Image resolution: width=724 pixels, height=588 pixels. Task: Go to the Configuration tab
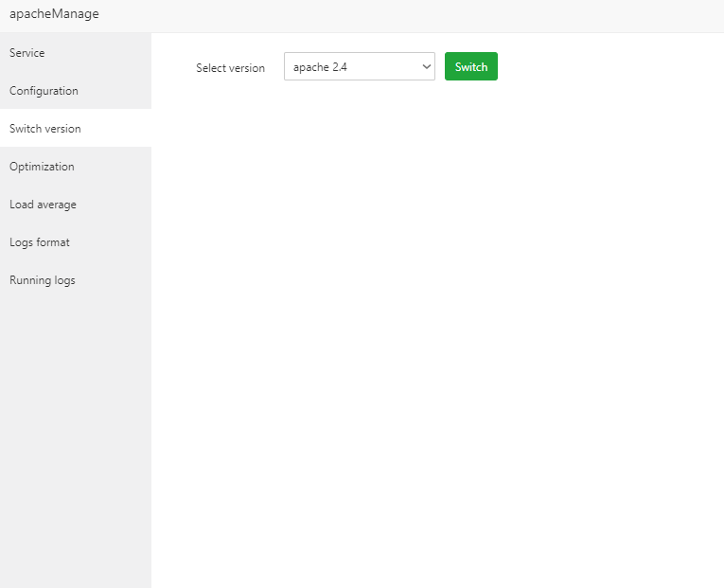pyautogui.click(x=76, y=91)
